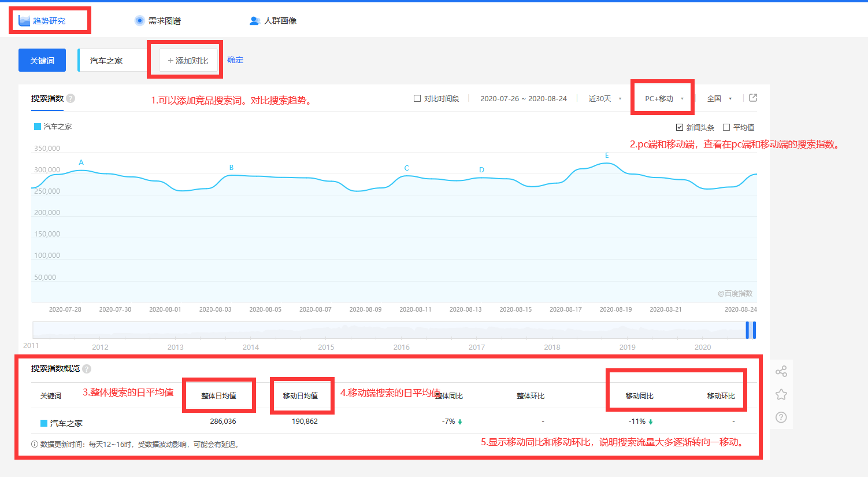
Task: Click news marker A on chart
Action: [x=81, y=162]
